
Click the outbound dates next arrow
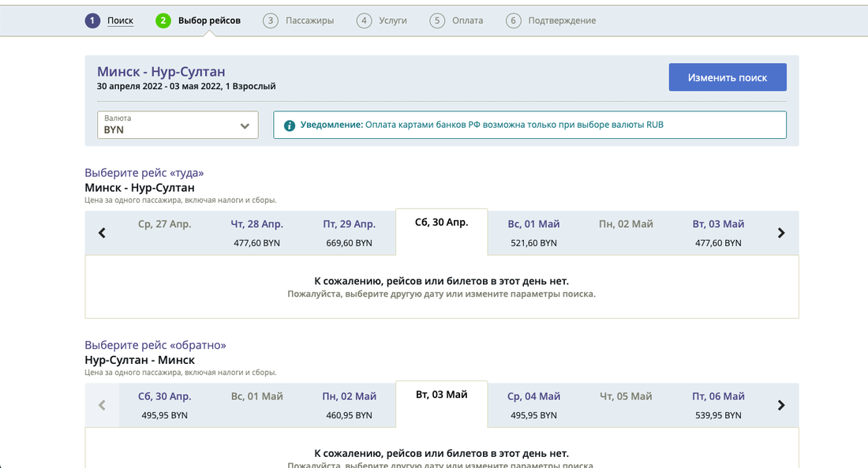pos(781,233)
